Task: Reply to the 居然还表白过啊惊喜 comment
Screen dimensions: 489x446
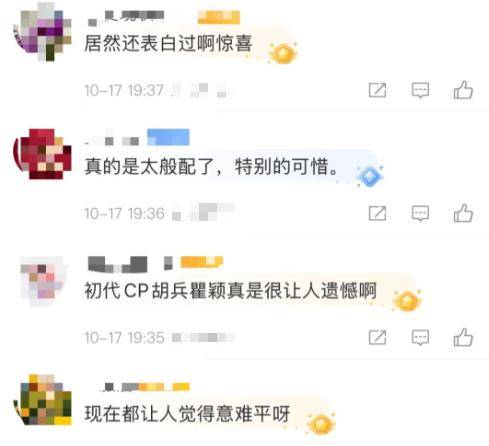Action: pos(420,90)
